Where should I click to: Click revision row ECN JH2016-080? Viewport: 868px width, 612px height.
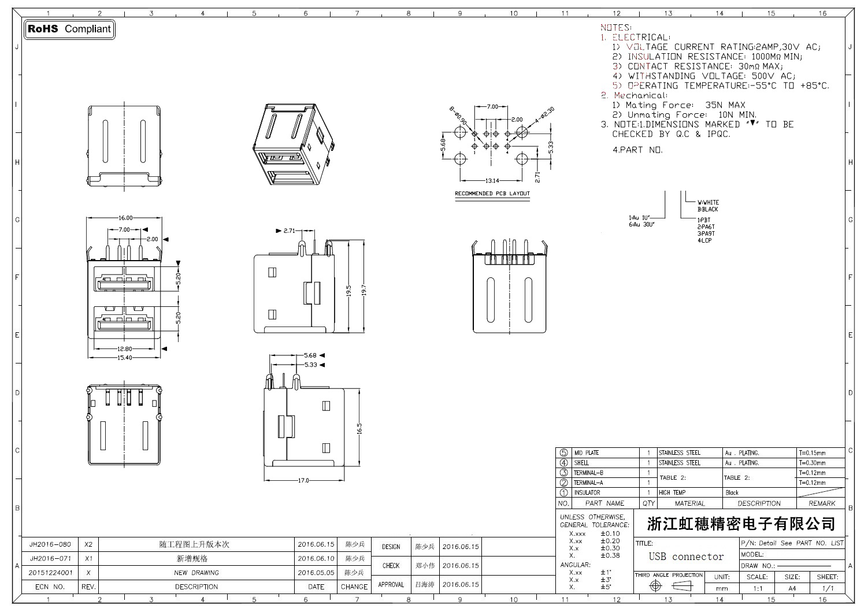(50, 544)
